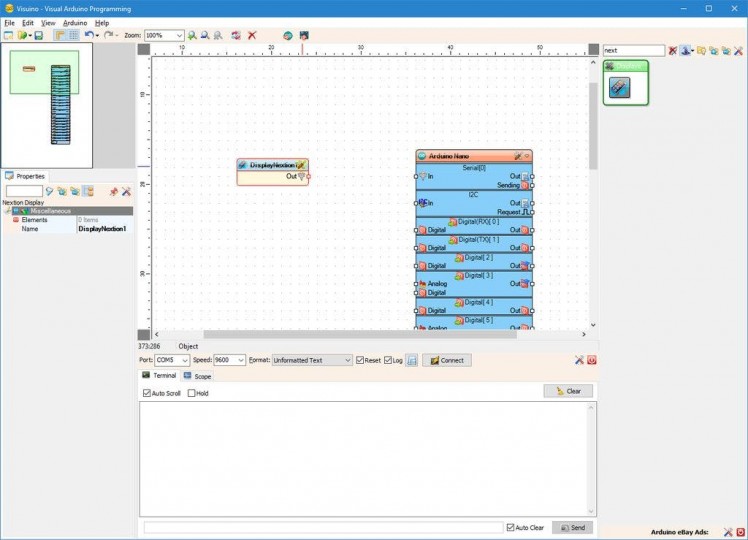Click the Clear terminal button
The height and width of the screenshot is (540, 748).
pos(568,391)
